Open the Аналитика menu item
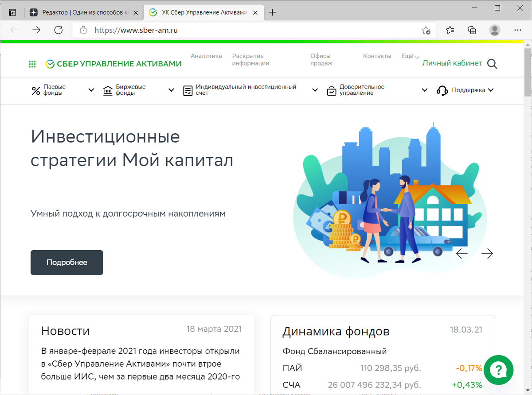 (x=206, y=56)
